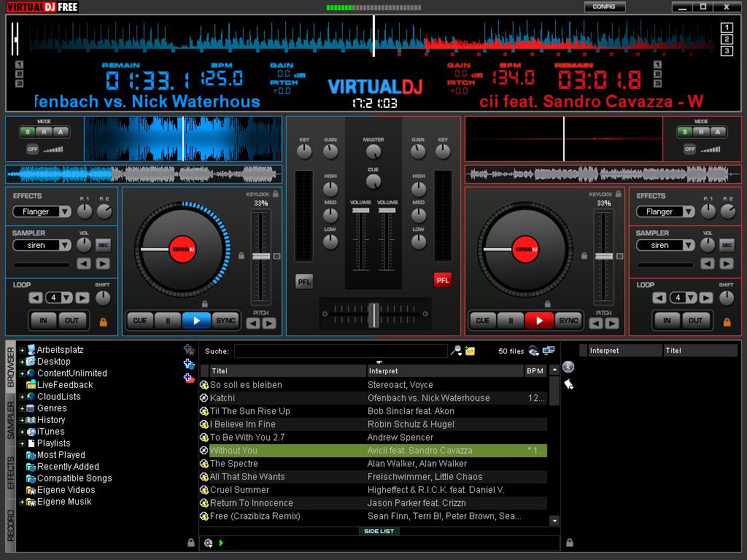Halve the left deck loop length
This screenshot has height=560, width=747.
[36, 298]
